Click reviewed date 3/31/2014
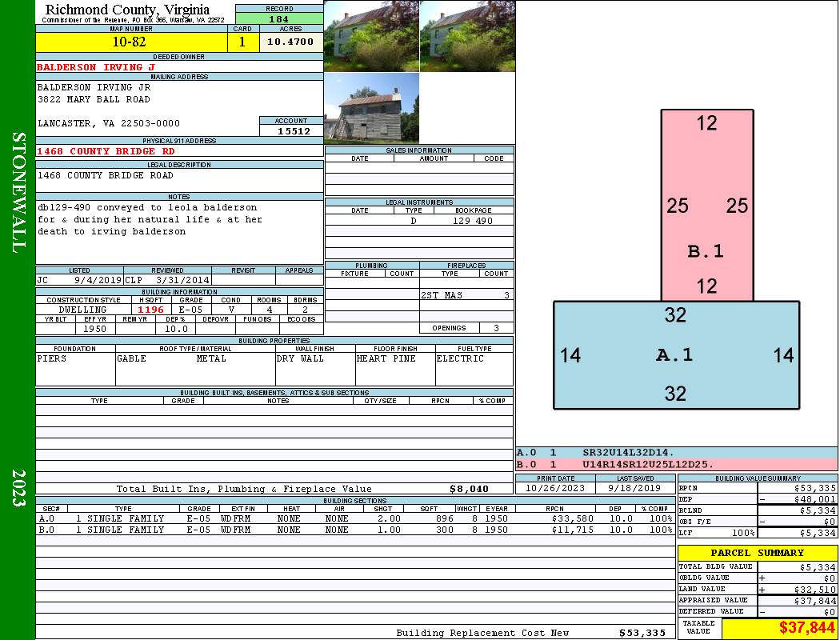This screenshot has height=640, width=840. pos(182,279)
